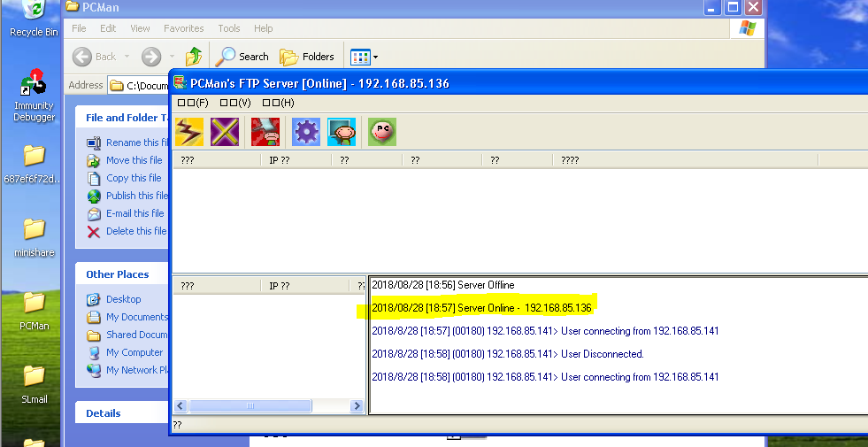The width and height of the screenshot is (868, 447).
Task: Select the last 18:58 'User connecting' log line
Action: (545, 377)
